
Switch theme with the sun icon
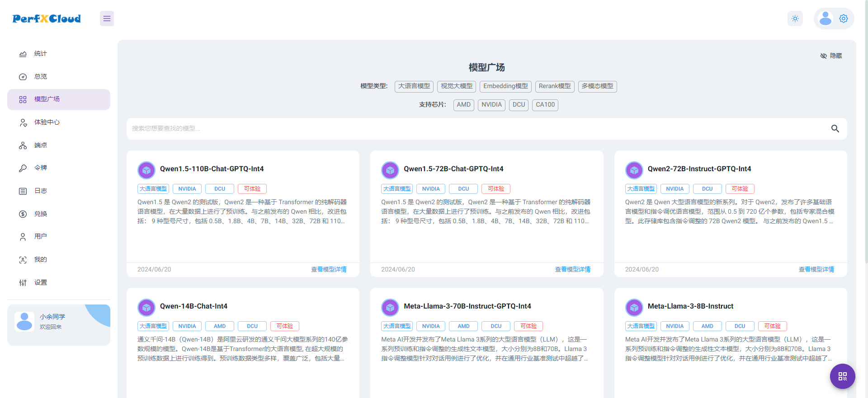795,19
